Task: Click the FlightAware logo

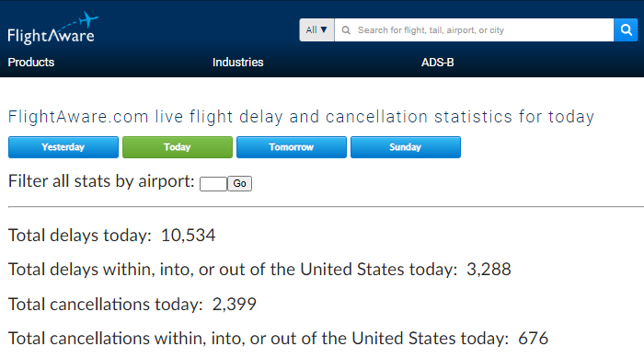Action: pos(53,28)
